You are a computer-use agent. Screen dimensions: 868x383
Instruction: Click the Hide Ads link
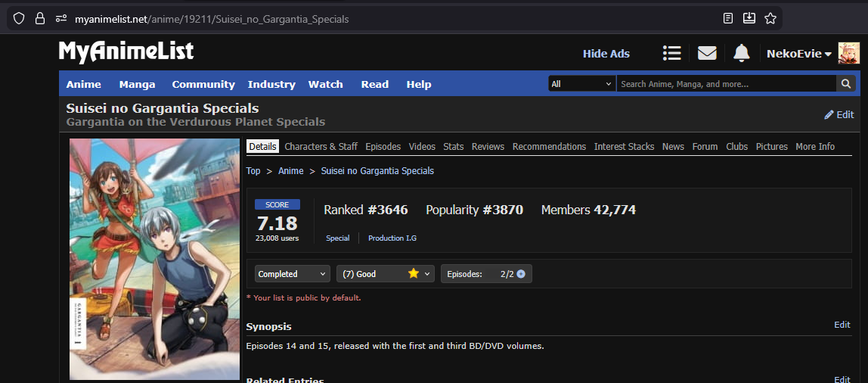point(606,54)
